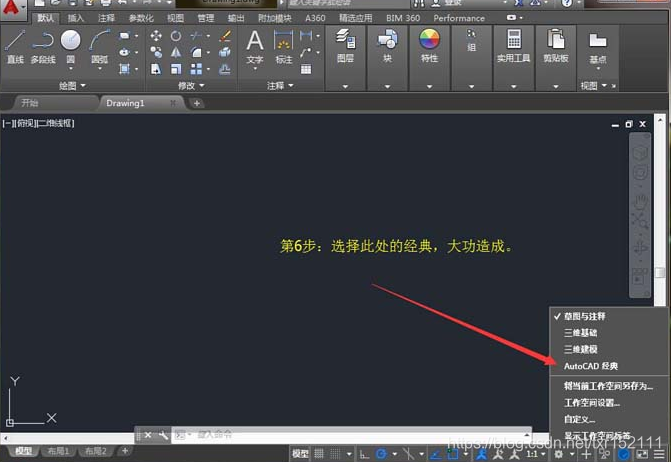Switch to the 参数化 ribbon tab
Viewport: 671px width, 462px height.
141,18
